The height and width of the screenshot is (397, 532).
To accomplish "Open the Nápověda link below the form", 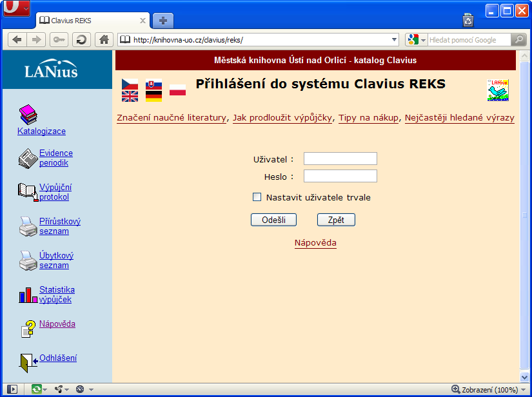I will tap(315, 243).
